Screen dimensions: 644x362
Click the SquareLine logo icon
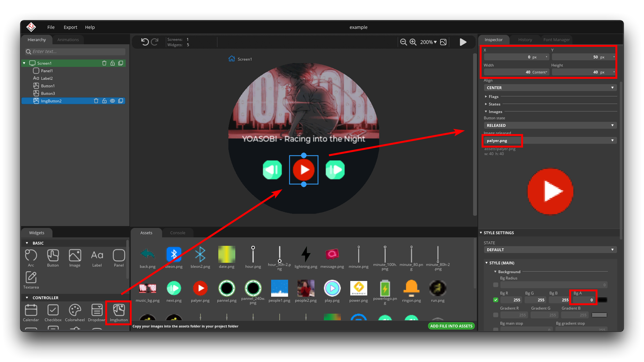point(31,27)
